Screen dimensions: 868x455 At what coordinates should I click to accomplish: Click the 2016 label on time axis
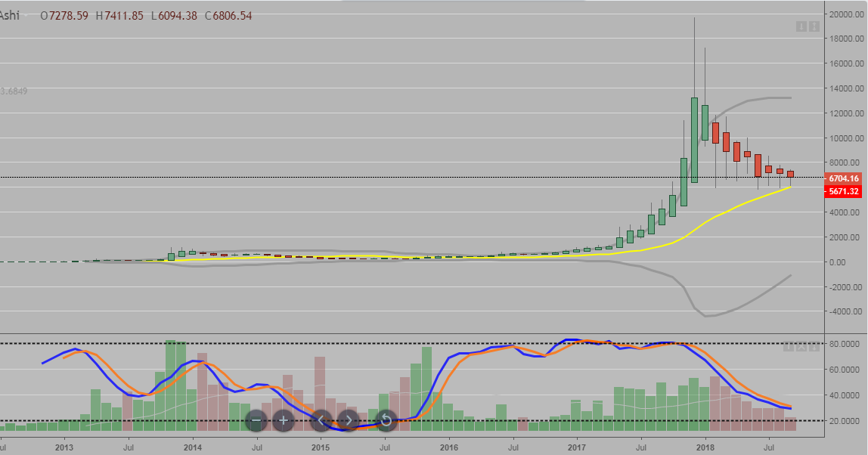(x=449, y=447)
